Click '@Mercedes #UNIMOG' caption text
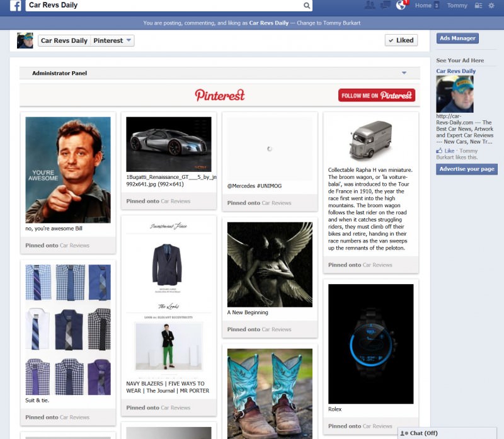 click(x=255, y=186)
